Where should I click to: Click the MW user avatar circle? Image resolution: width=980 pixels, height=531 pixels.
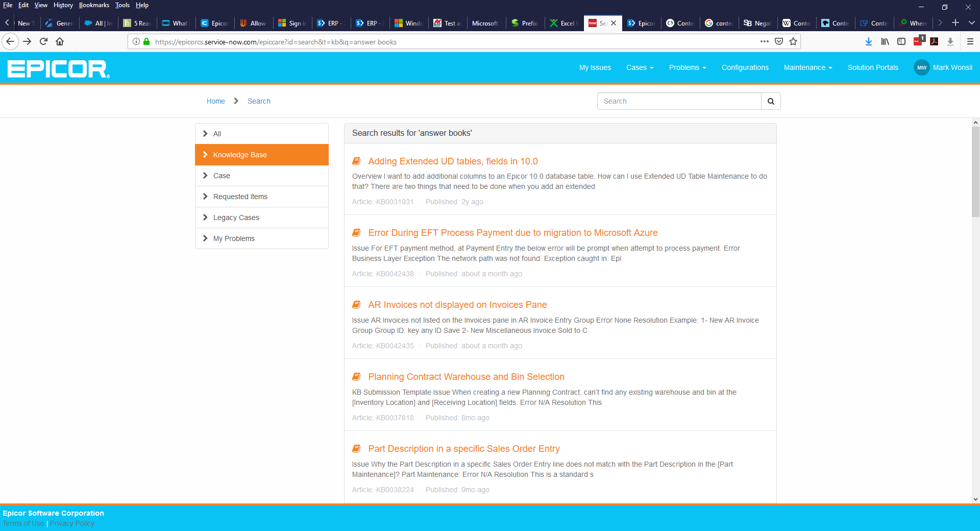pos(921,67)
